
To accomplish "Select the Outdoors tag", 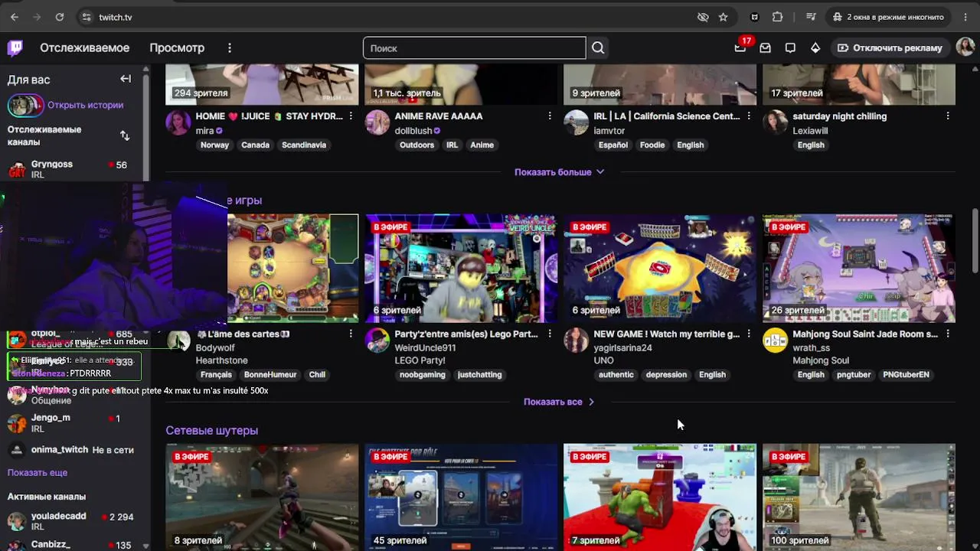I will pos(416,145).
